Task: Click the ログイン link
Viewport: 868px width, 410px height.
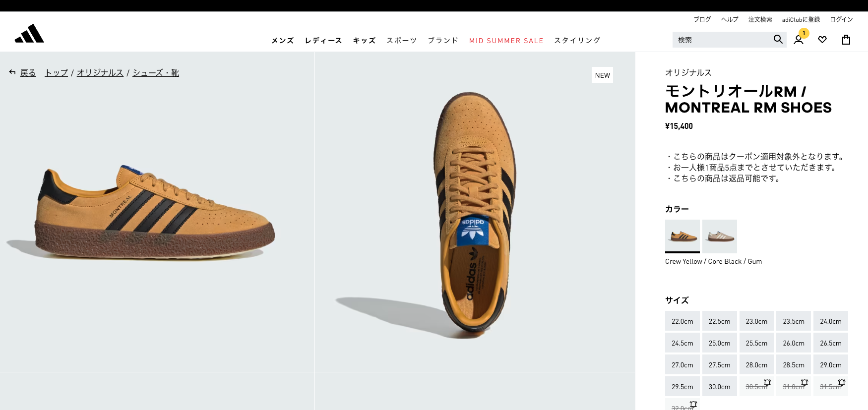Action: (x=841, y=19)
